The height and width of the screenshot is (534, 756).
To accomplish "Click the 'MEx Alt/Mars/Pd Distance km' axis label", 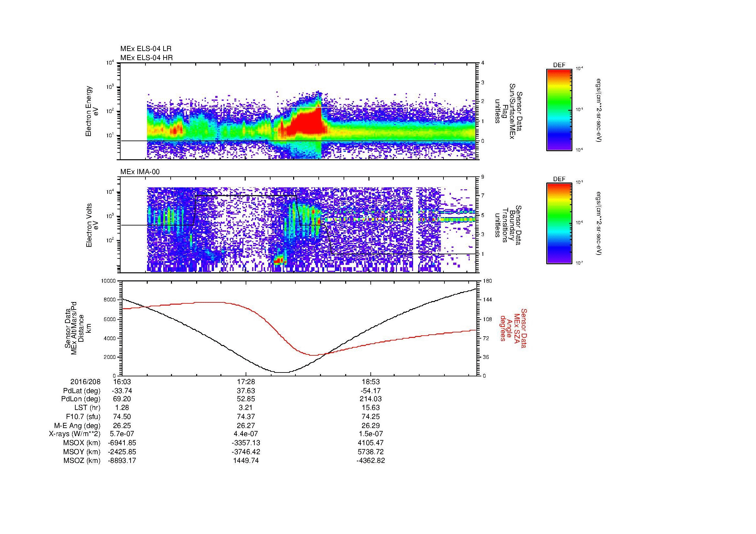I will point(78,328).
